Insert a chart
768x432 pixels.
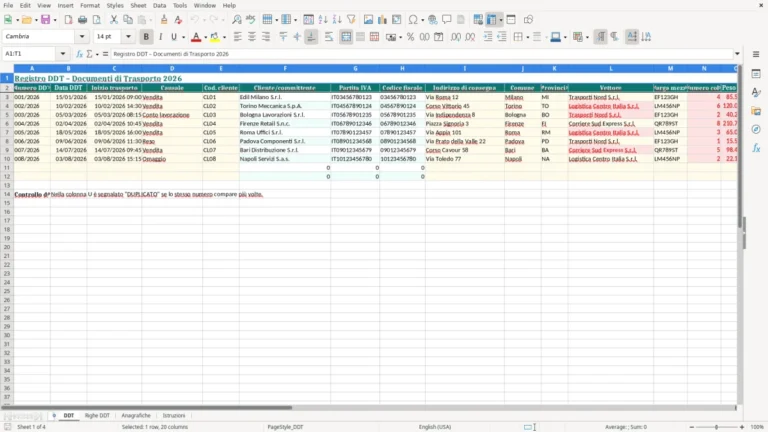pyautogui.click(x=383, y=20)
